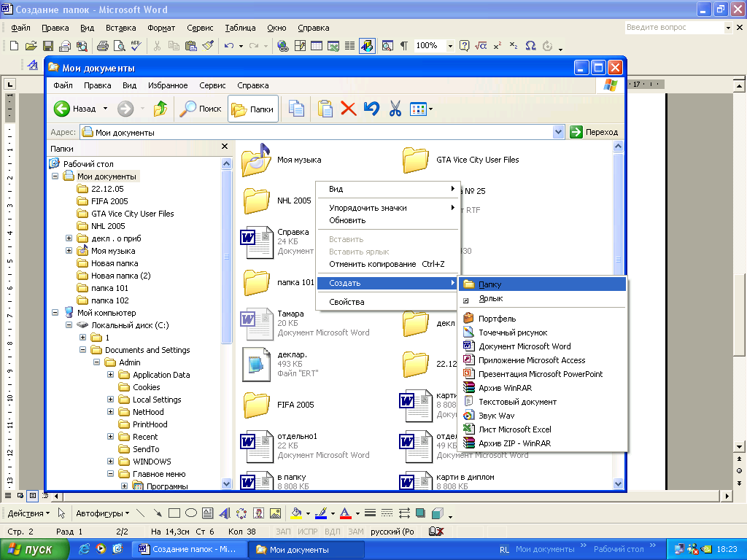
Task: Click Font Color 'A' in Drawing toolbar
Action: [x=346, y=513]
